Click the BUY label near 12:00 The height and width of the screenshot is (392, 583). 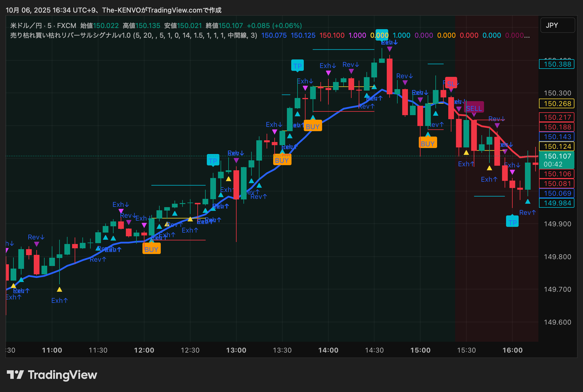tap(151, 249)
